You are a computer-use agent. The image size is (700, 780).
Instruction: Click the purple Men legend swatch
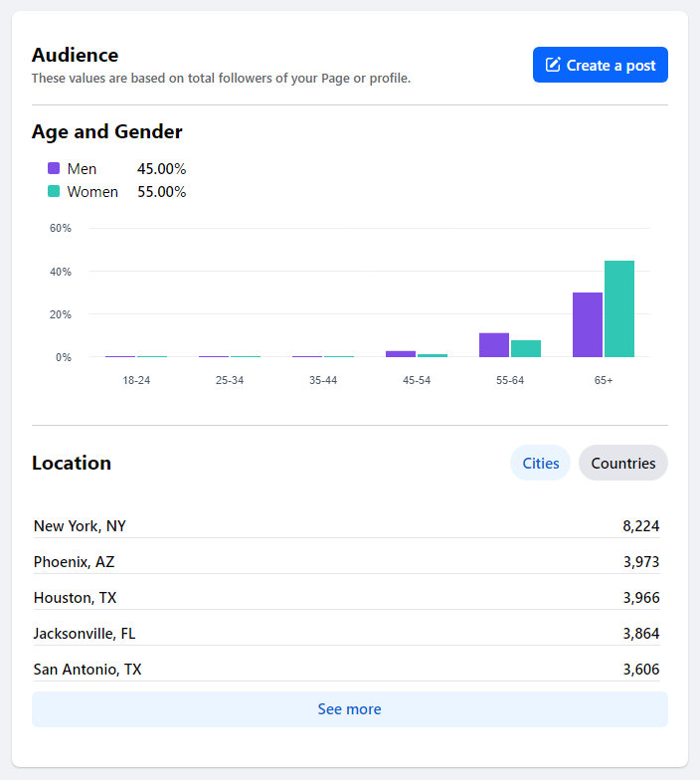[54, 169]
